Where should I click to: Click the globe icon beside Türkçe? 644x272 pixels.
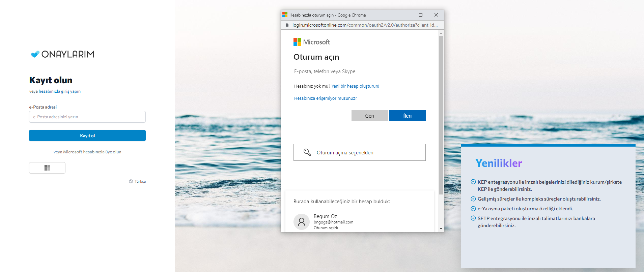tap(131, 181)
